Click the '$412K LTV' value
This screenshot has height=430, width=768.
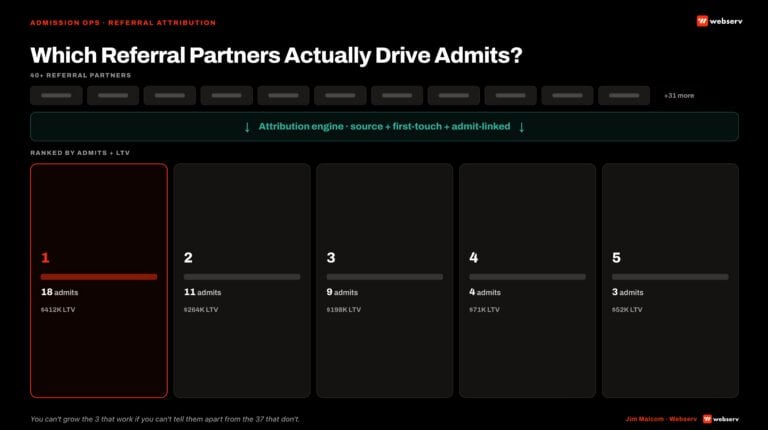(58, 310)
